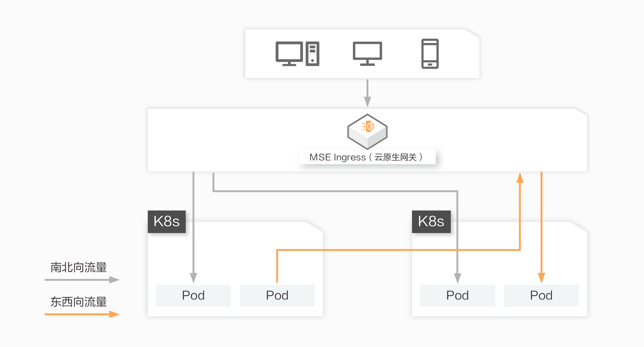Click the standalone monitor icon
The height and width of the screenshot is (347, 644).
pos(367,54)
